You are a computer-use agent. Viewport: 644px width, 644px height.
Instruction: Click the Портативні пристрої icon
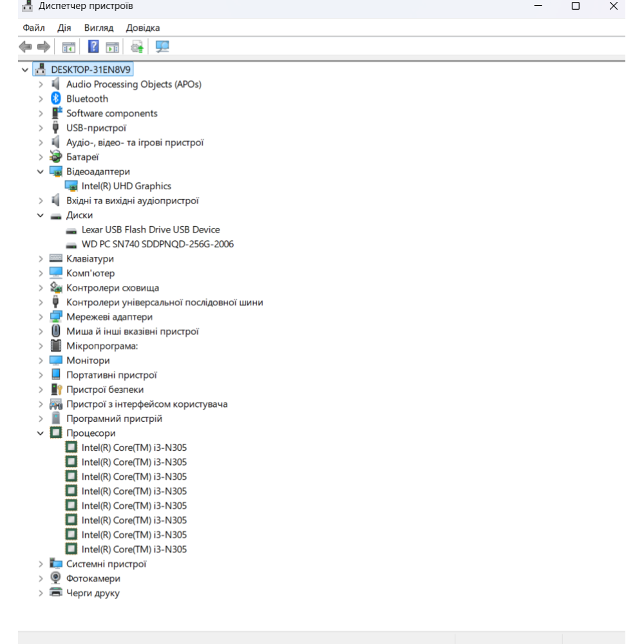(56, 374)
